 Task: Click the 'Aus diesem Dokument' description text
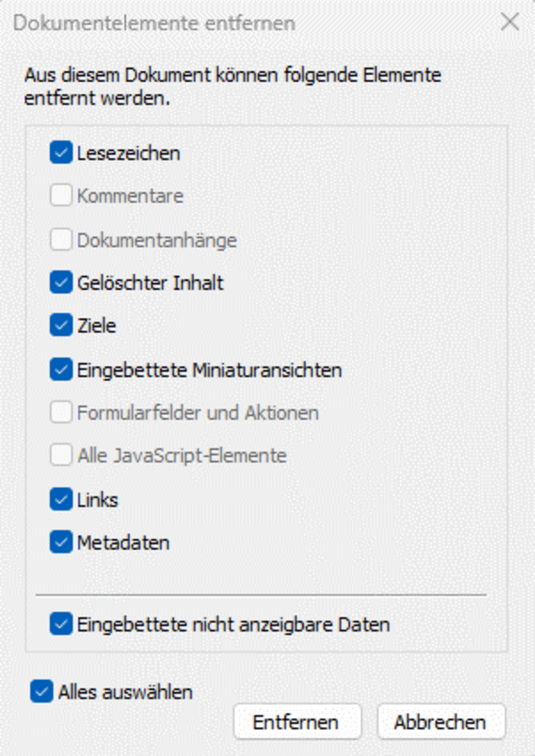pos(233,86)
